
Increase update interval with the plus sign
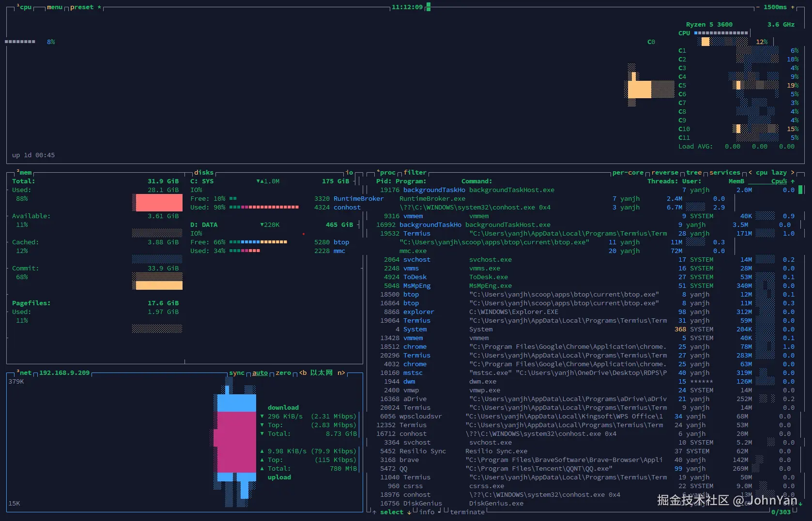tap(793, 7)
